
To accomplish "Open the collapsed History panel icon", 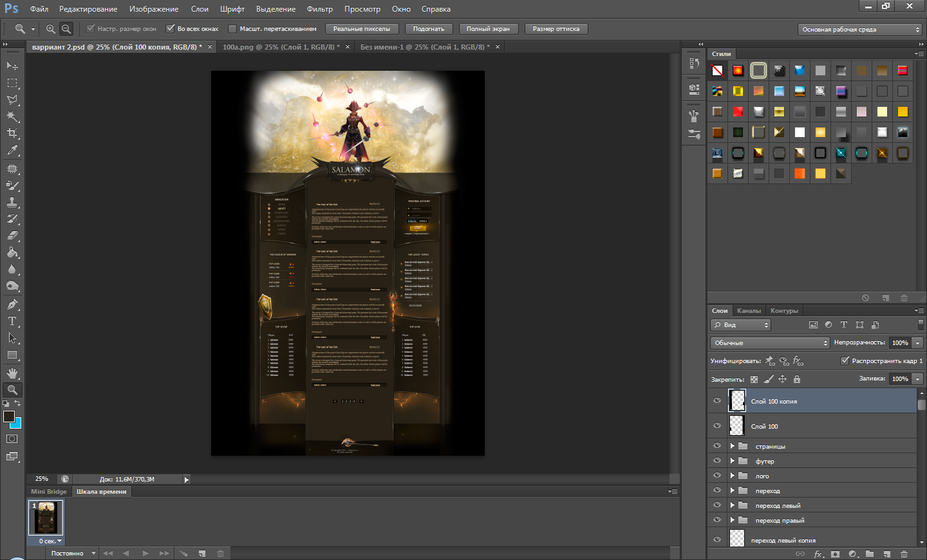I will pos(694,63).
